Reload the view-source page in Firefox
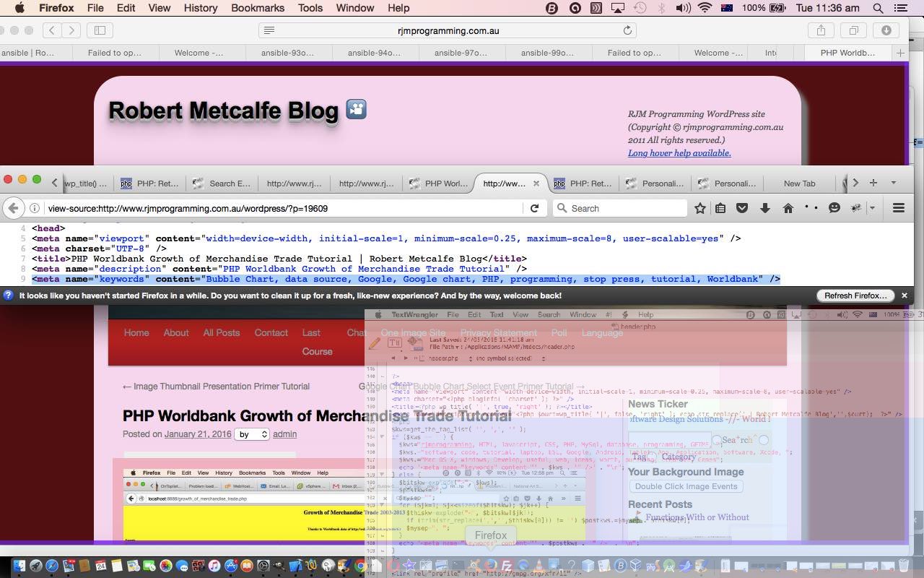The image size is (924, 578). [x=534, y=208]
